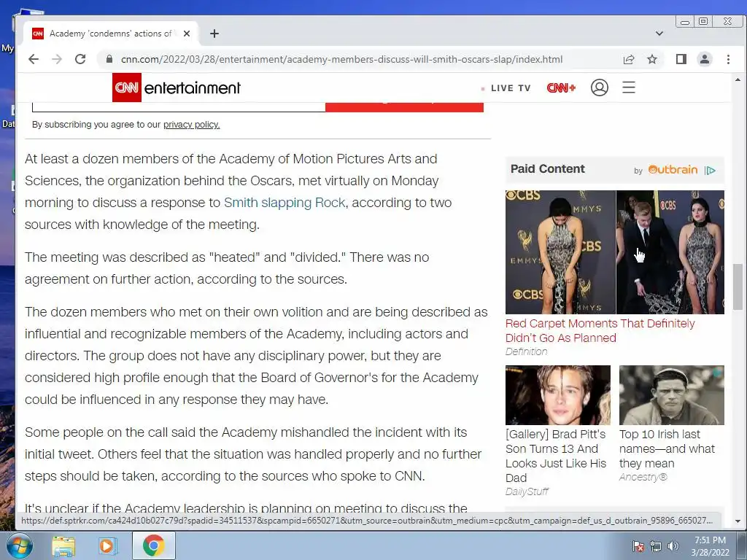
Task: Open a new browser tab
Action: 214,34
